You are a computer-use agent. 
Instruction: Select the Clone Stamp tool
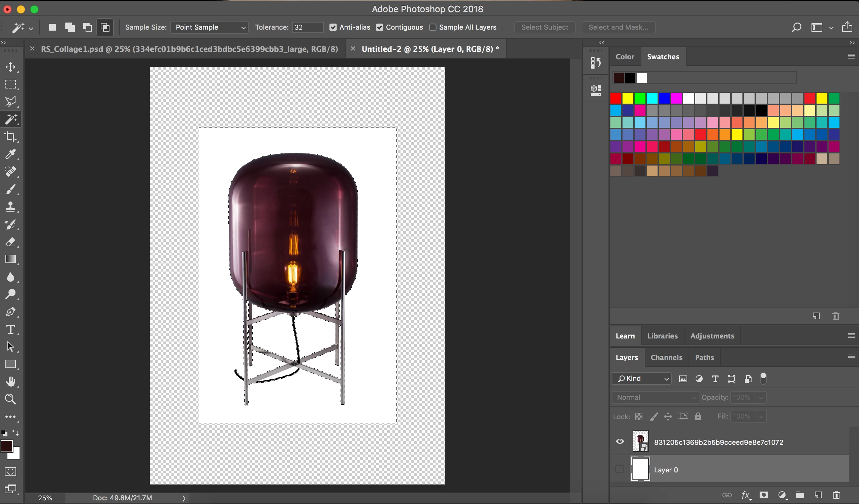10,207
